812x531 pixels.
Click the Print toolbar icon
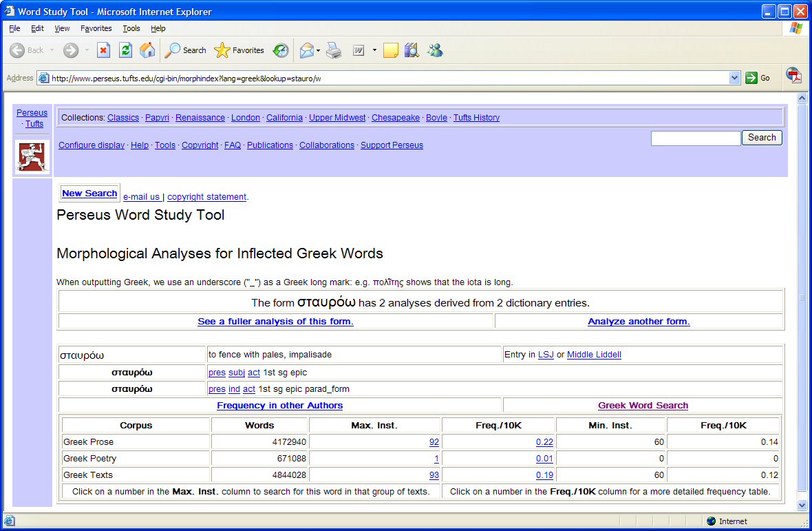pyautogui.click(x=334, y=50)
